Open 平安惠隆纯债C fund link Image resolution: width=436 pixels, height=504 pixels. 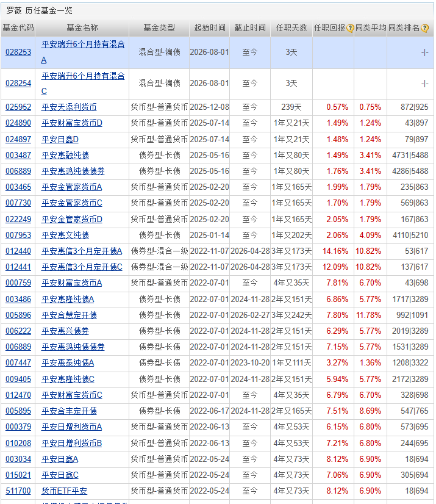tap(68, 380)
